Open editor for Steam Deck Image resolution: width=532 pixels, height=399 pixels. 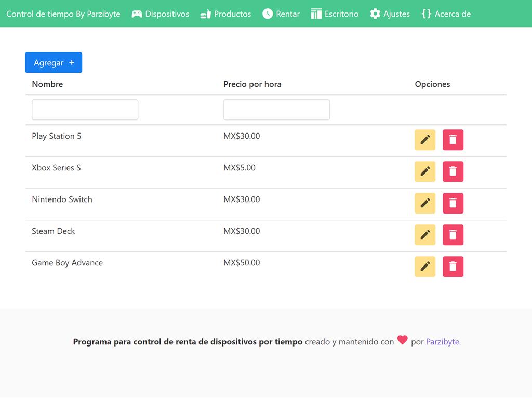(x=425, y=235)
